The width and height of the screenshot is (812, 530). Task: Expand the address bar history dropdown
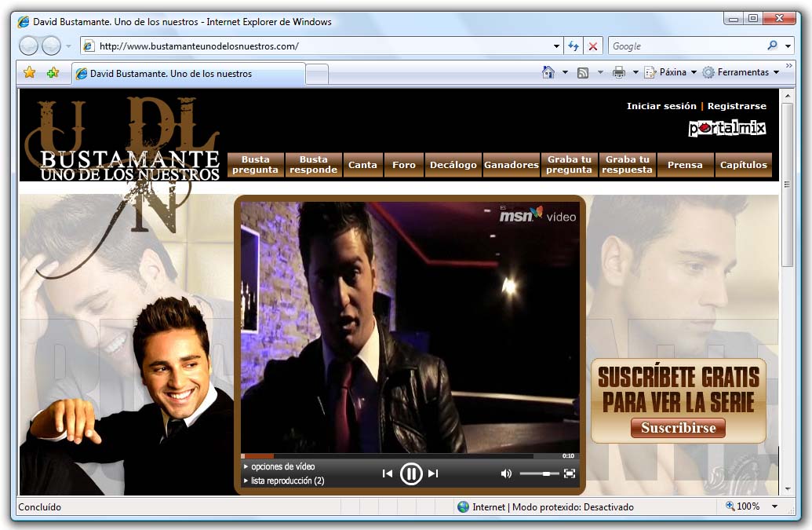tap(557, 46)
